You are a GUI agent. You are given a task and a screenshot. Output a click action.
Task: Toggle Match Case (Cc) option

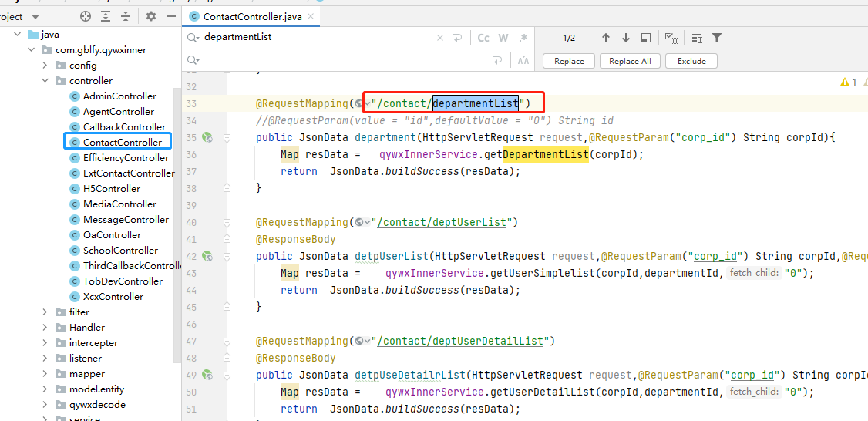pos(483,39)
